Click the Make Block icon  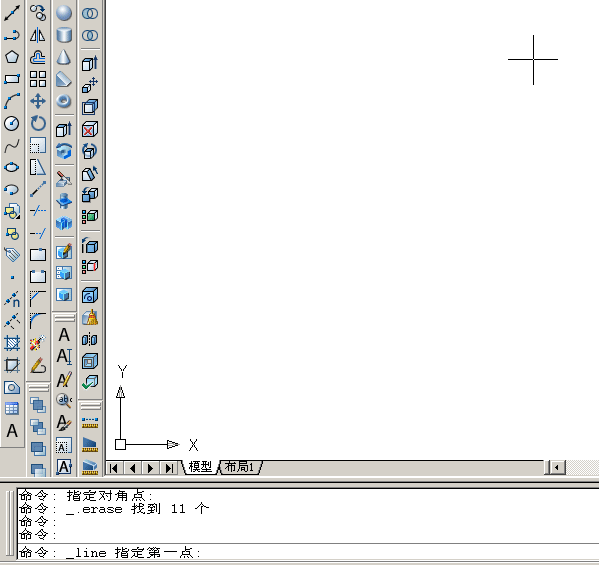pyautogui.click(x=12, y=233)
